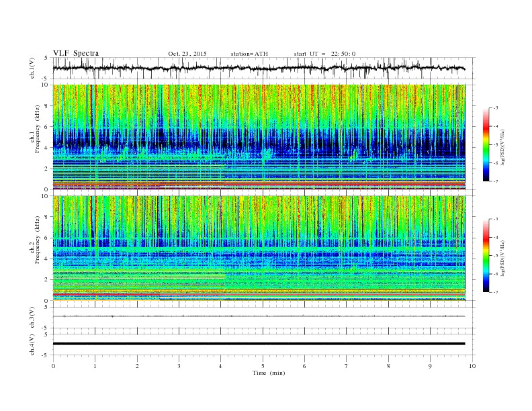Click the ch.2 spectrogram panel

pyautogui.click(x=259, y=248)
